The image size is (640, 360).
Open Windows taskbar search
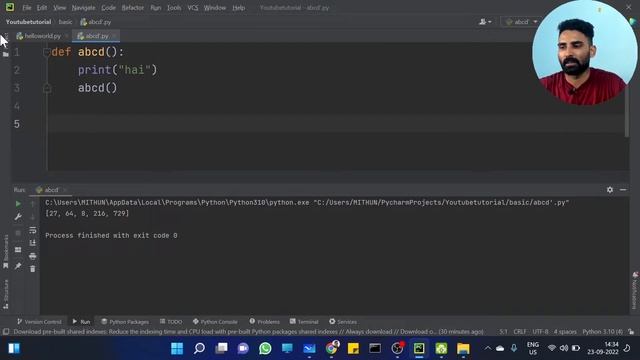[199, 349]
